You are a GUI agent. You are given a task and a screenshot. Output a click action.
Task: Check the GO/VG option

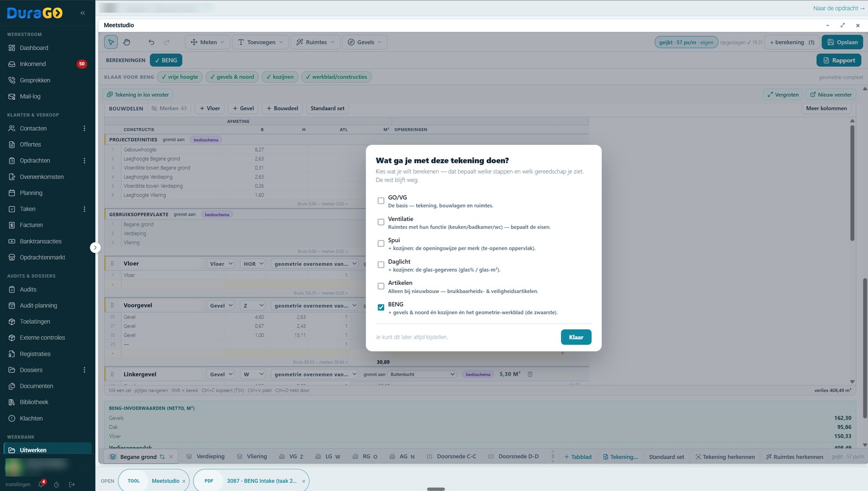point(381,201)
